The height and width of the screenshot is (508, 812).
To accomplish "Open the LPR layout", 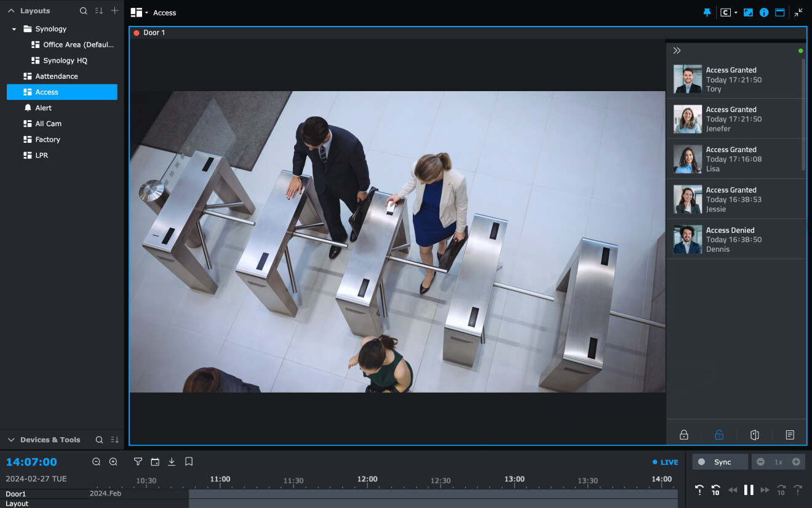I will point(41,155).
